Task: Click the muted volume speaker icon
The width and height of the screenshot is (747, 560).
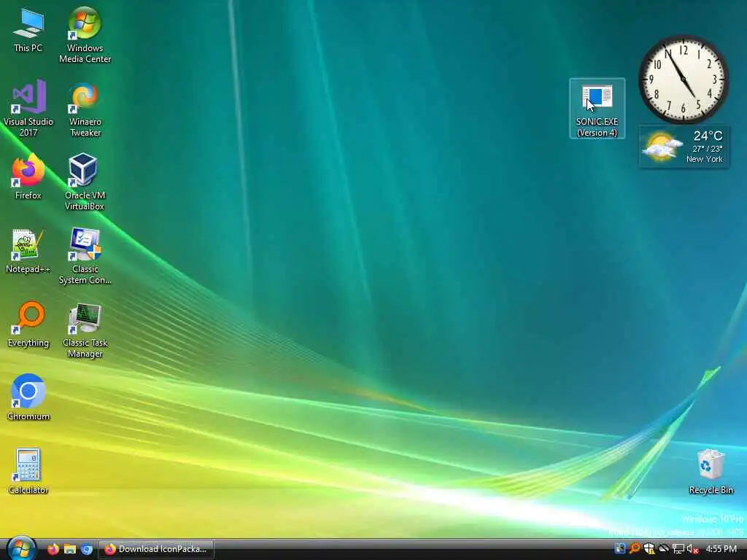Action: click(692, 549)
